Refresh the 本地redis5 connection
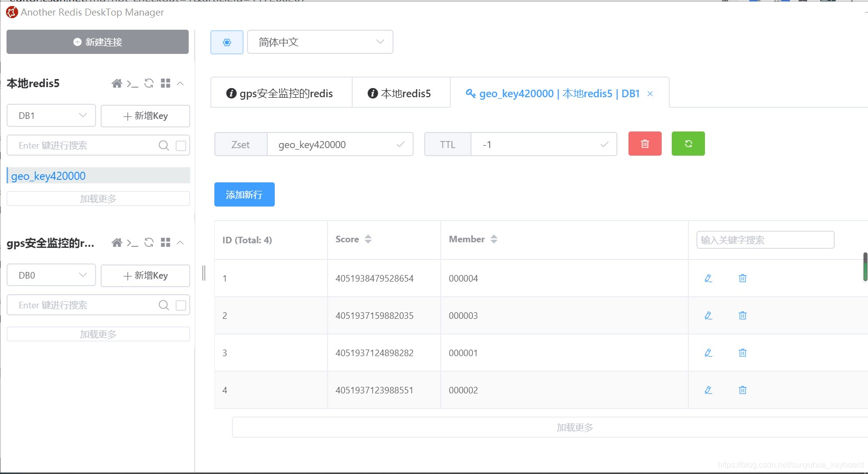This screenshot has width=868, height=474. point(149,84)
